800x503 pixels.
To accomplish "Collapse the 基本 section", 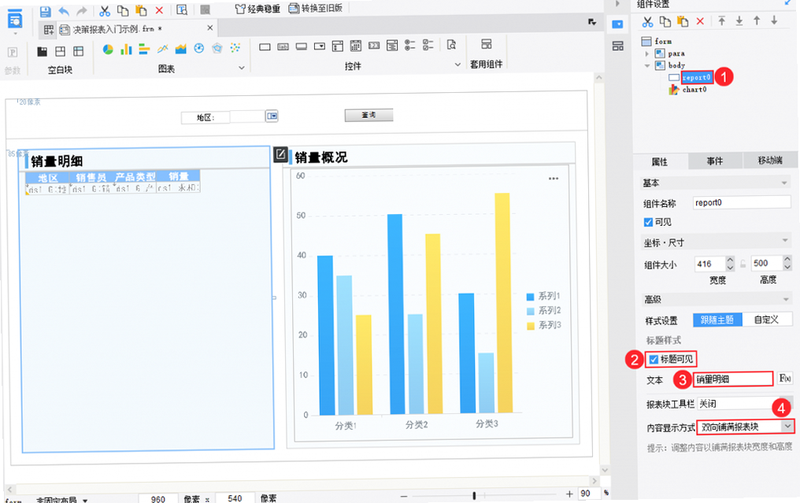I will (784, 183).
